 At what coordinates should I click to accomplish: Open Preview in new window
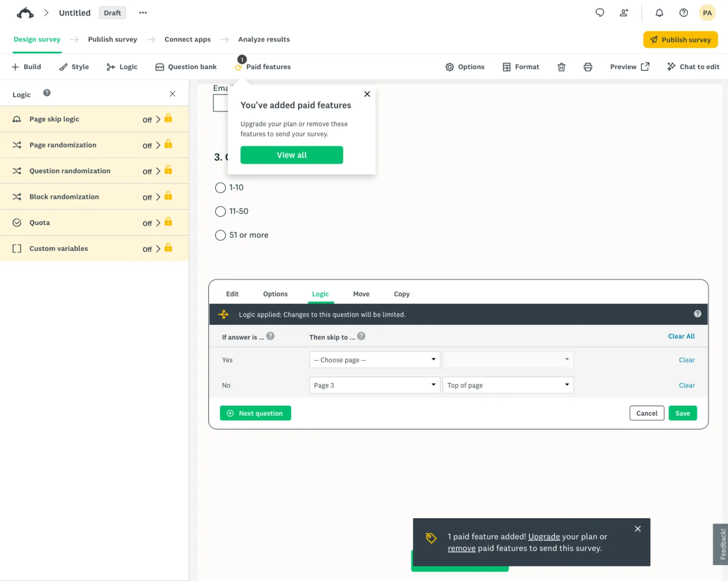[630, 67]
